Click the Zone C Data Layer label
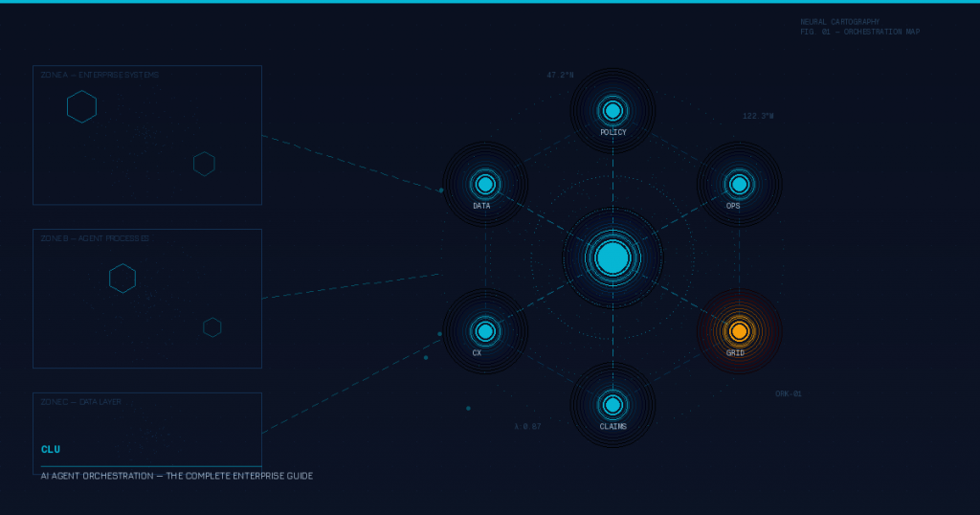 point(80,402)
